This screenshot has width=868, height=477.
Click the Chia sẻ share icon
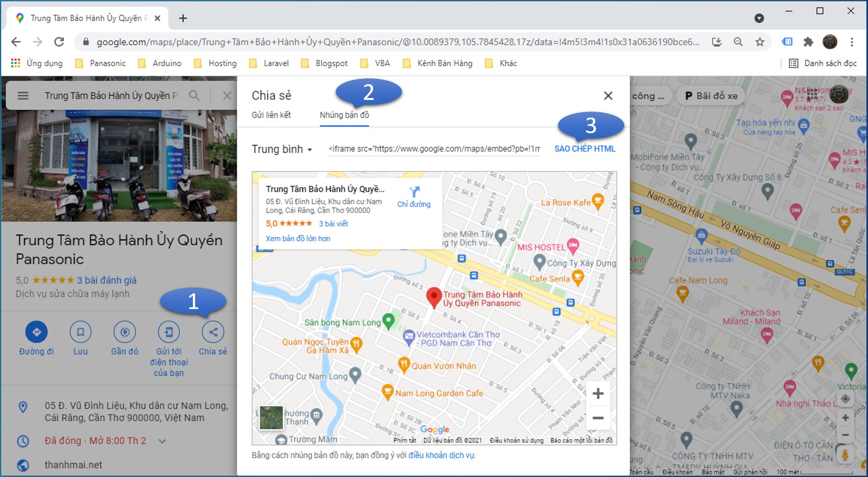213,332
